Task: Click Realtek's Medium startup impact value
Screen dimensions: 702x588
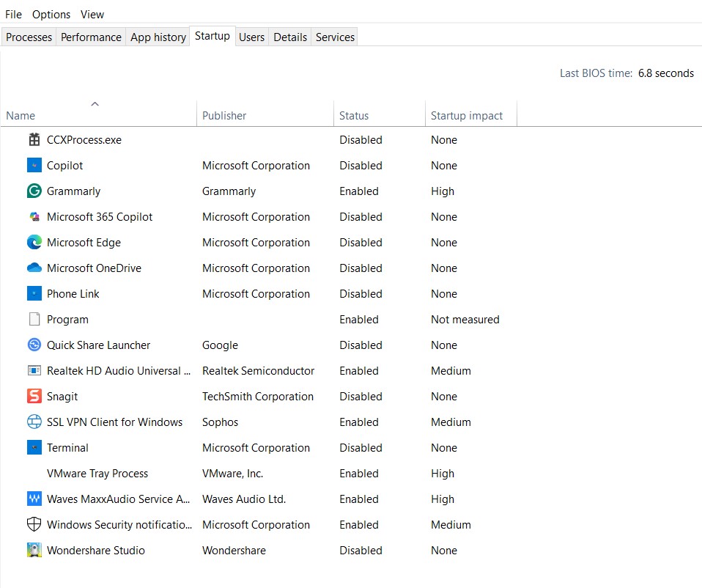Action: pos(451,371)
